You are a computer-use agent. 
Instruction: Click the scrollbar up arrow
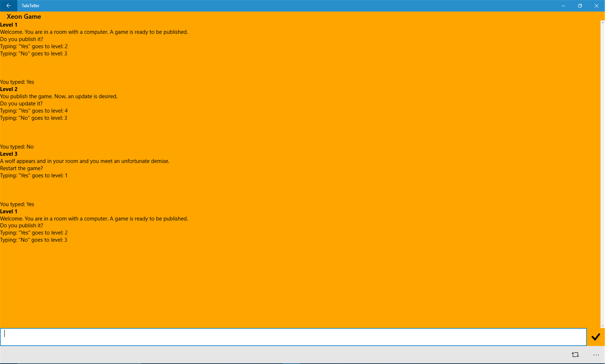(x=602, y=22)
